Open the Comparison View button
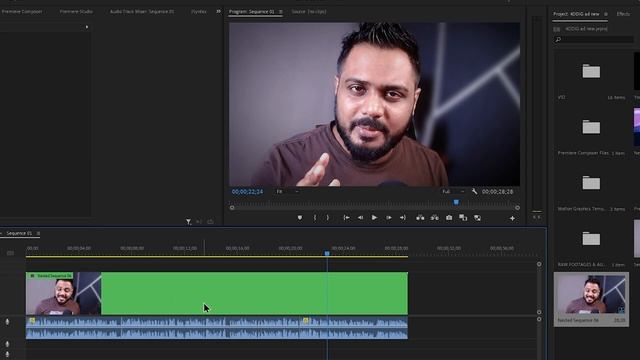This screenshot has width=640, height=360. [x=463, y=218]
